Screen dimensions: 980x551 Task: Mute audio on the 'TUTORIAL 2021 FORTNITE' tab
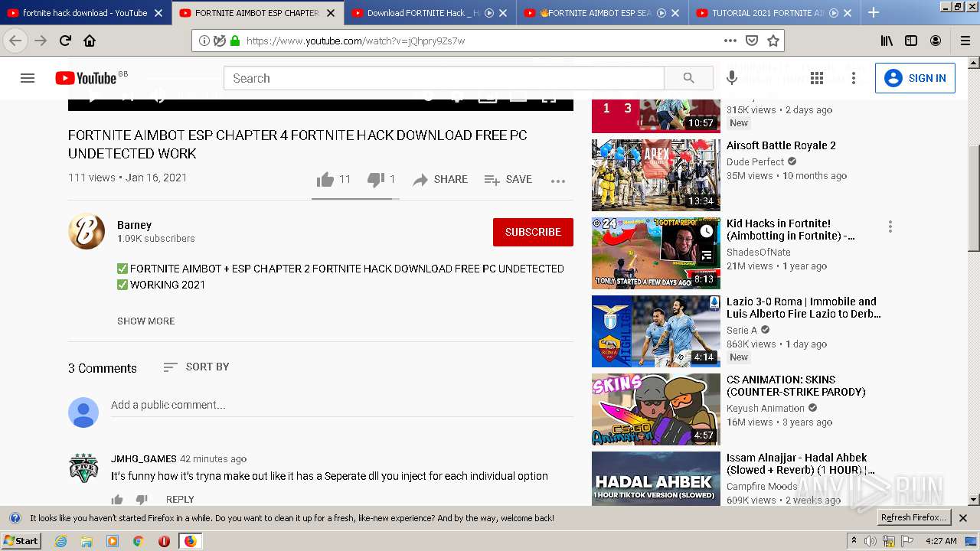(x=834, y=13)
